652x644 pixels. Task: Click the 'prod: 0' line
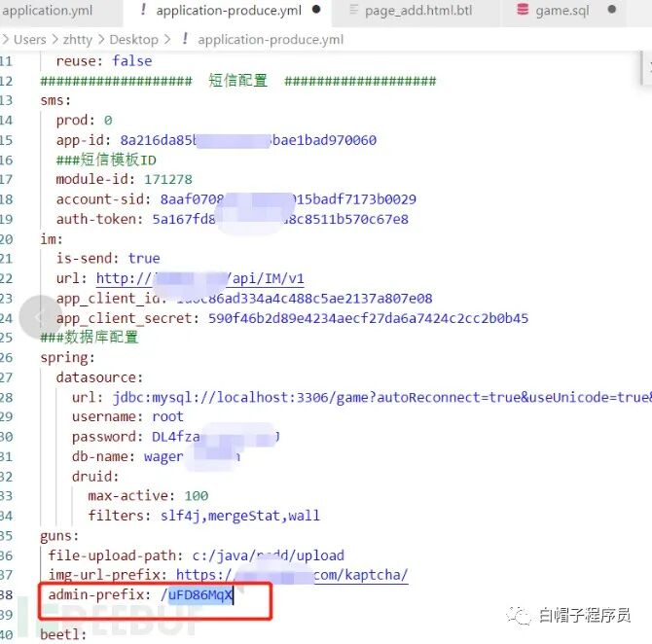[x=85, y=121]
